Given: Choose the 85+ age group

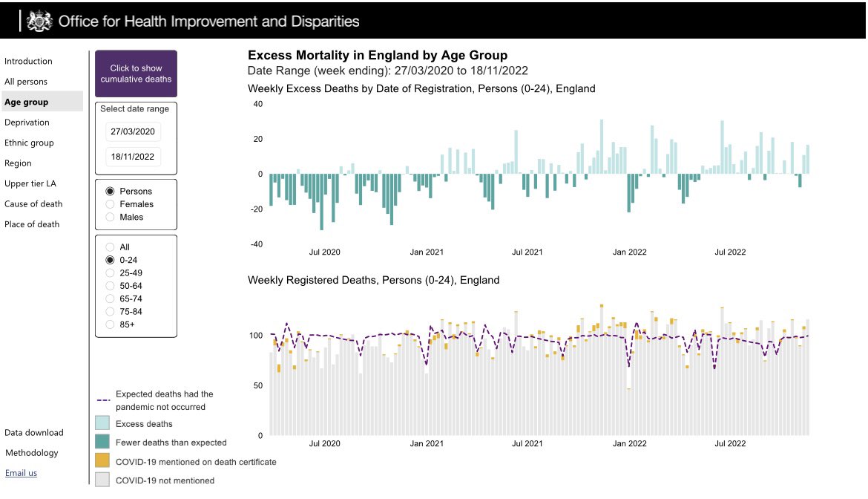Looking at the screenshot, I should tap(110, 324).
